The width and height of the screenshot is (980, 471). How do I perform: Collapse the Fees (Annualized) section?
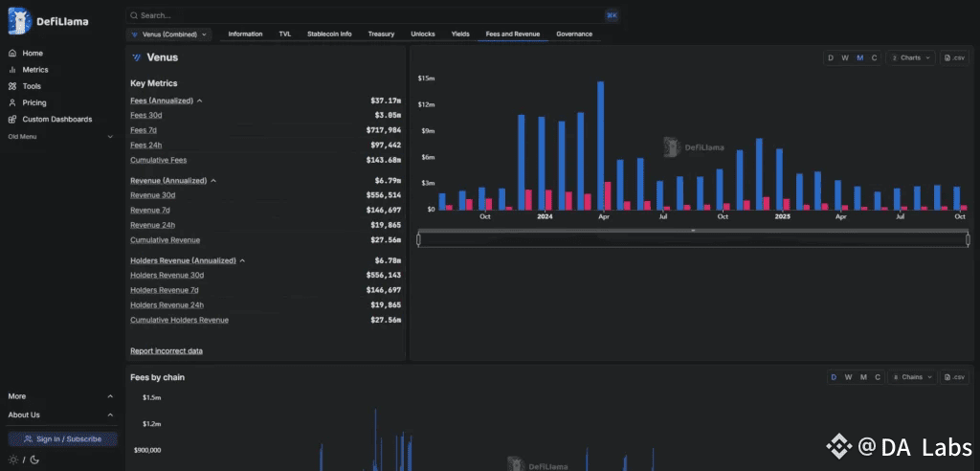(199, 101)
